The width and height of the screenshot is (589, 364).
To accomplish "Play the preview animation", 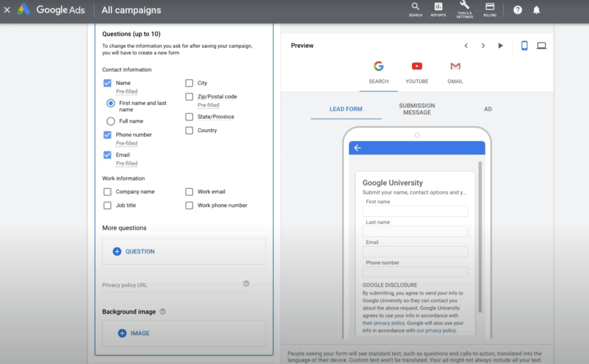I will click(500, 45).
